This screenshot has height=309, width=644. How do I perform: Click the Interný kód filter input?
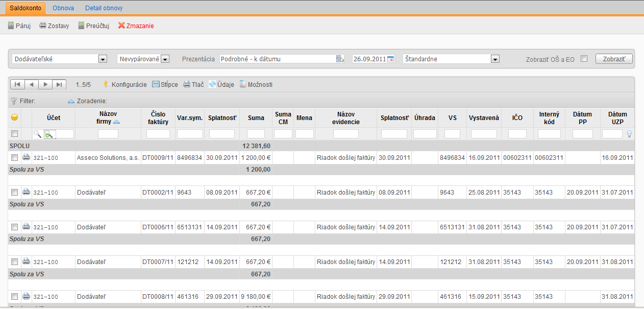click(549, 134)
